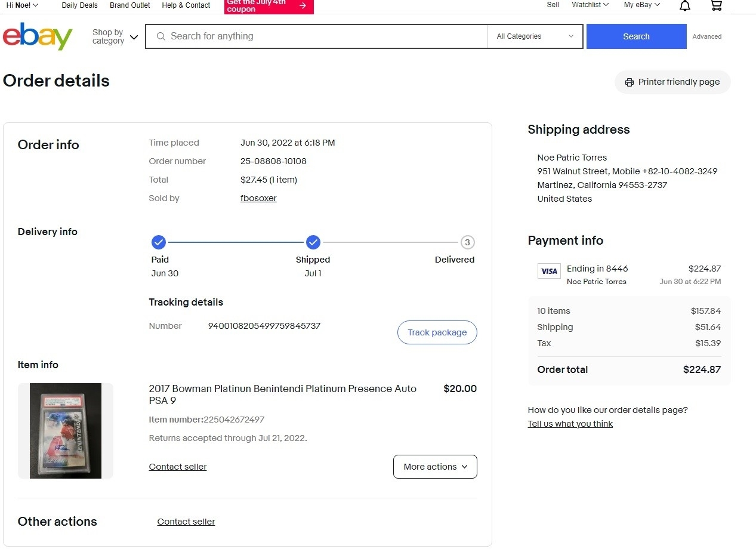Image resolution: width=756 pixels, height=558 pixels.
Task: Click Printer friendly page button
Action: pyautogui.click(x=672, y=82)
